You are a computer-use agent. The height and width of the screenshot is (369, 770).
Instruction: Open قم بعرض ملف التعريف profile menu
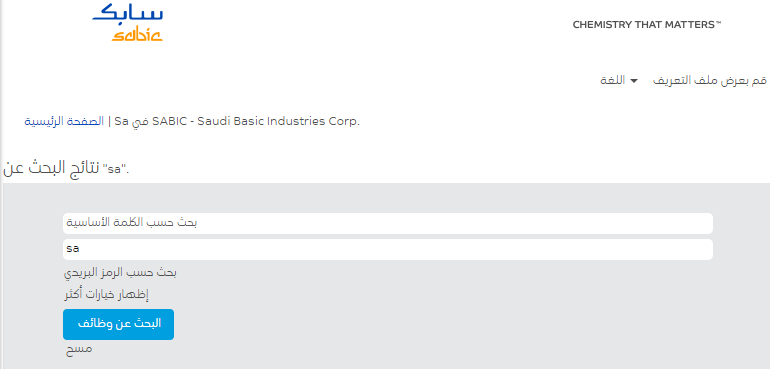coord(710,81)
